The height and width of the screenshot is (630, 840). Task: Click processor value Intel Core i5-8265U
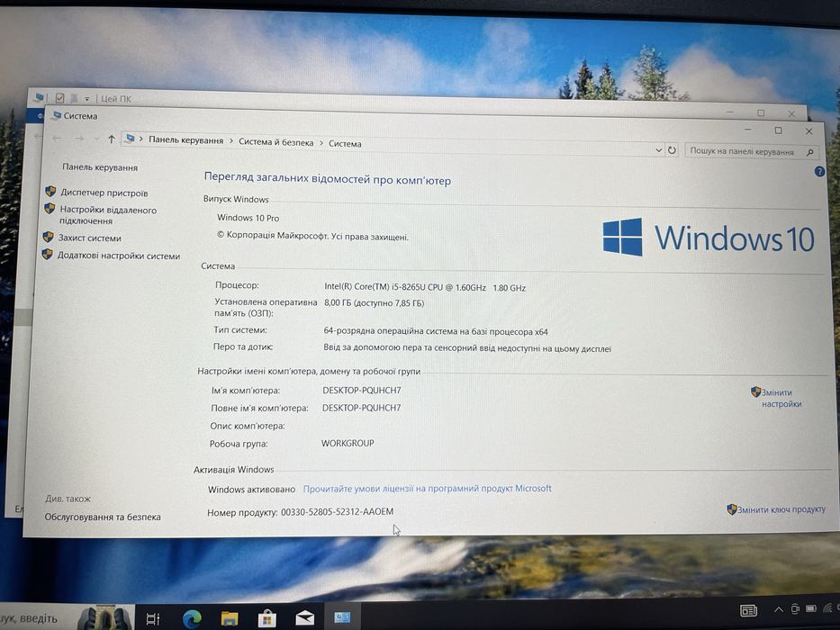[x=425, y=288]
